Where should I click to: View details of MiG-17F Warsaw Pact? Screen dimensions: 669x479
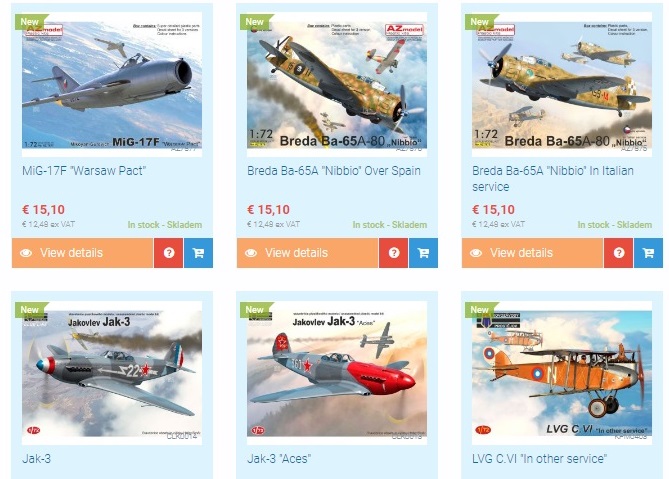[x=82, y=253]
